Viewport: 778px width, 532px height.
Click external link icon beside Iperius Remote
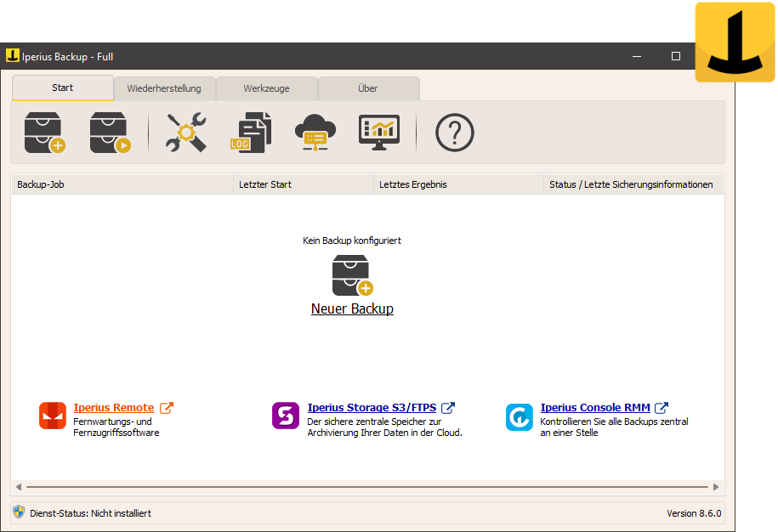point(167,408)
